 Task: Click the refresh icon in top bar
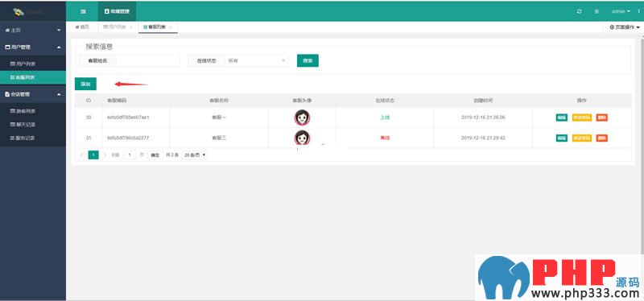[579, 11]
